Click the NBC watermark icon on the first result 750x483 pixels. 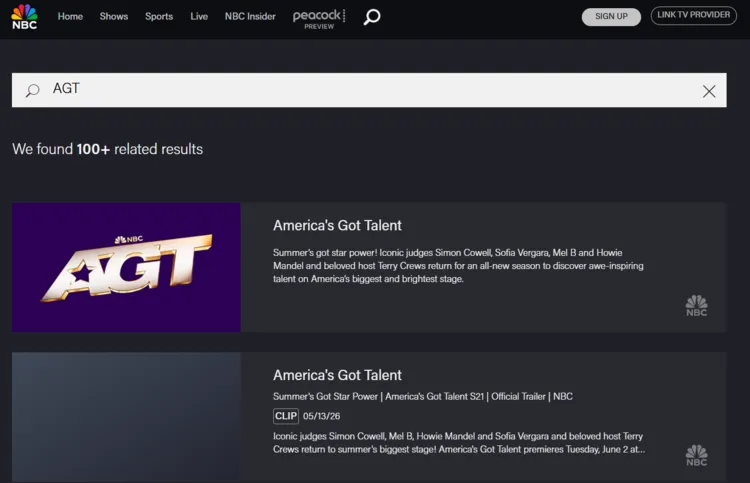tap(696, 306)
